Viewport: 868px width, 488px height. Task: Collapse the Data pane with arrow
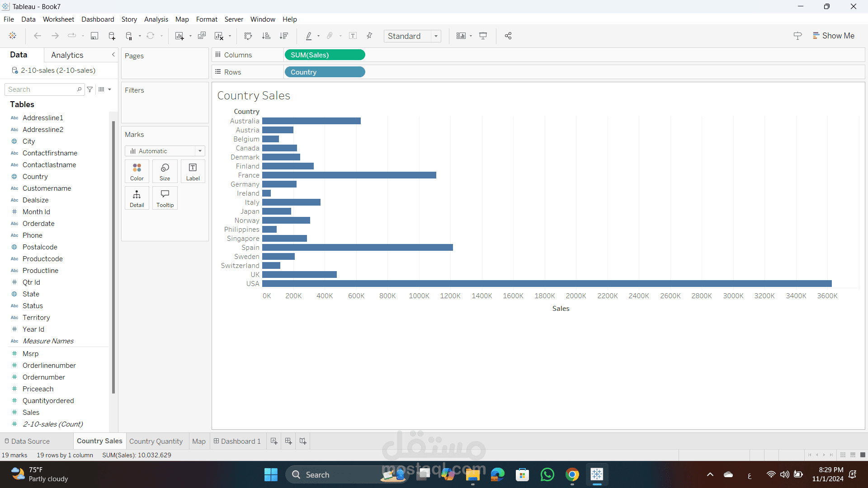(113, 55)
